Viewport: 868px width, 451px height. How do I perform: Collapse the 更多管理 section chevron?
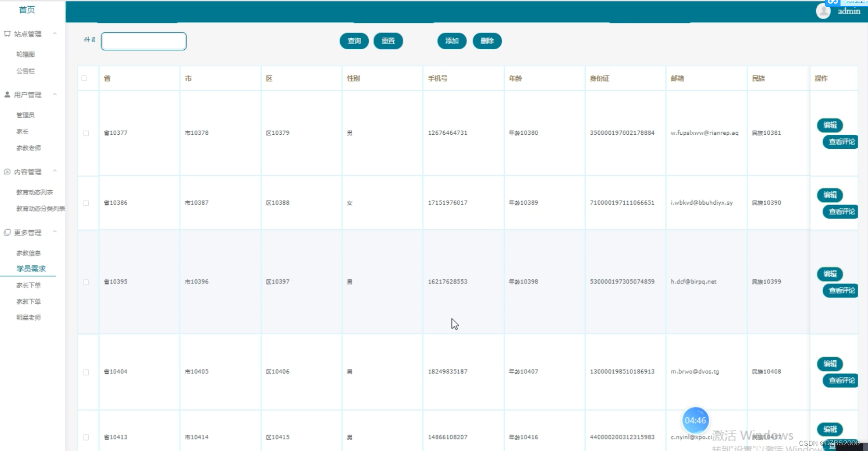point(55,232)
